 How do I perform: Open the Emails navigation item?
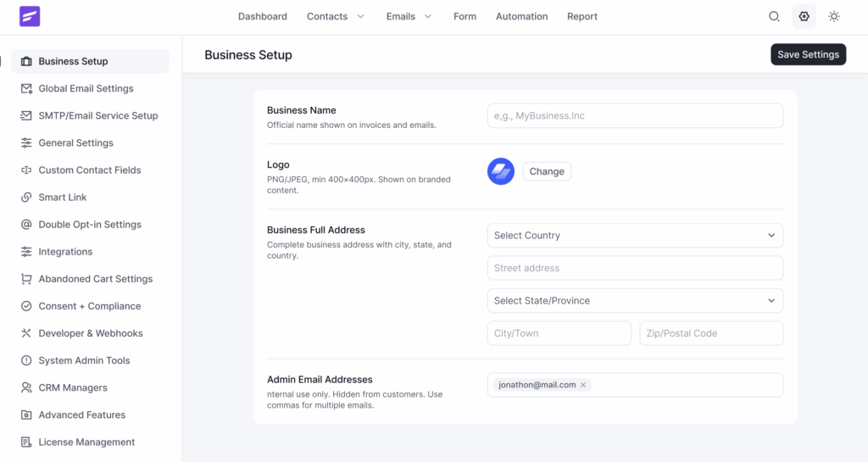pos(401,17)
